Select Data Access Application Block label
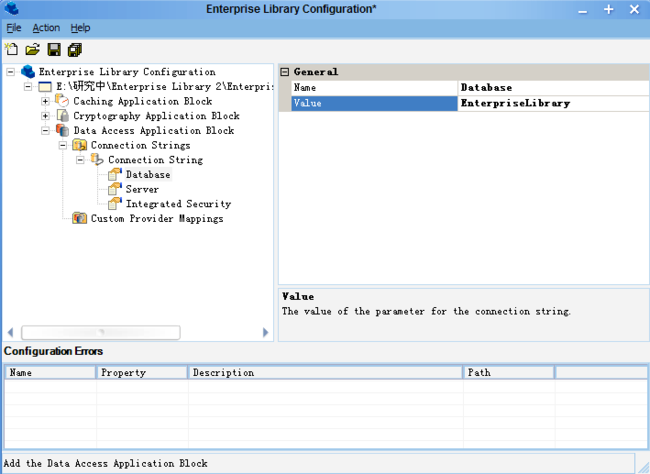 pyautogui.click(x=154, y=131)
